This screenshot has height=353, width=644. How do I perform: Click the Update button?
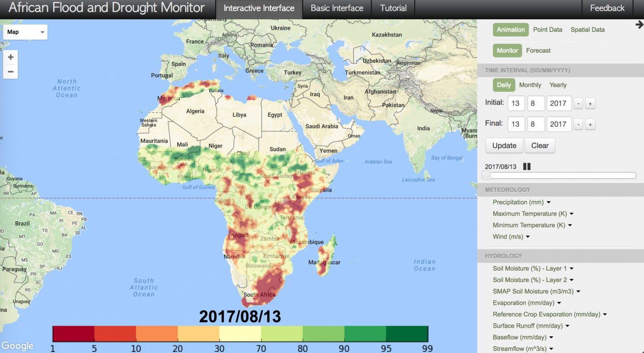(504, 146)
